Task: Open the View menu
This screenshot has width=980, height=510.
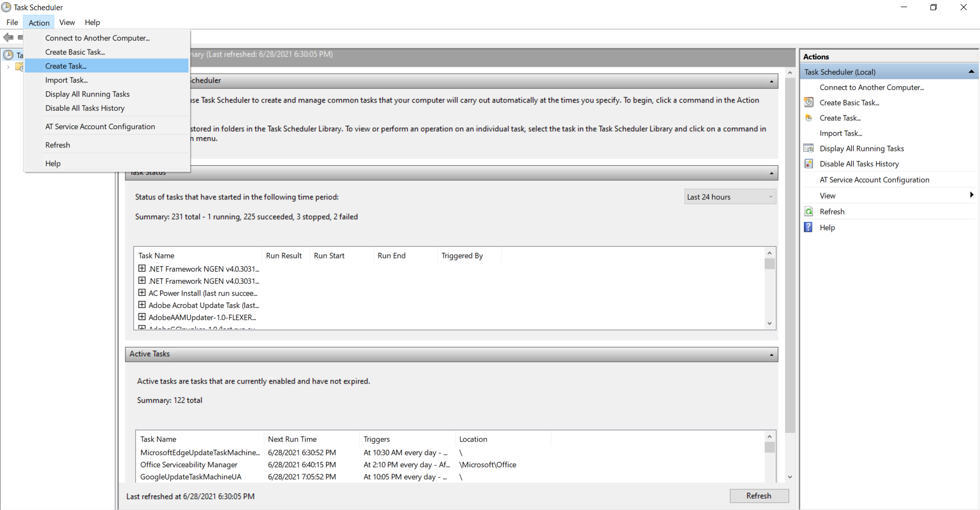Action: (67, 22)
